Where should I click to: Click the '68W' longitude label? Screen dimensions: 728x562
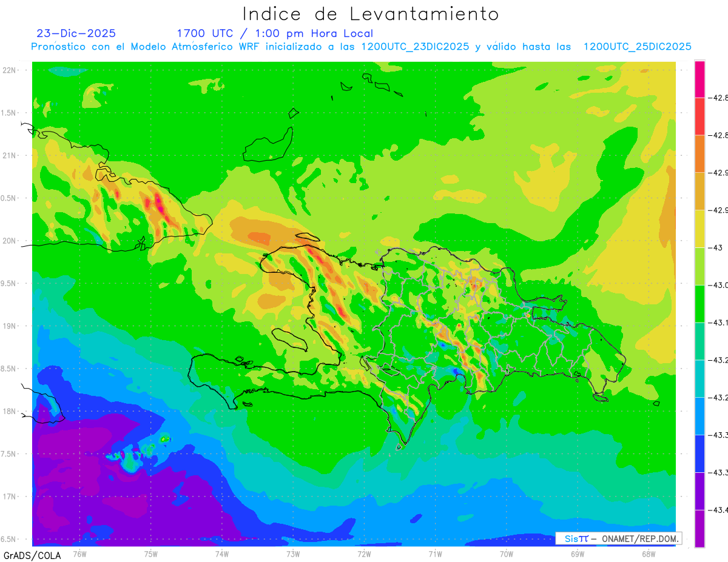pyautogui.click(x=648, y=554)
